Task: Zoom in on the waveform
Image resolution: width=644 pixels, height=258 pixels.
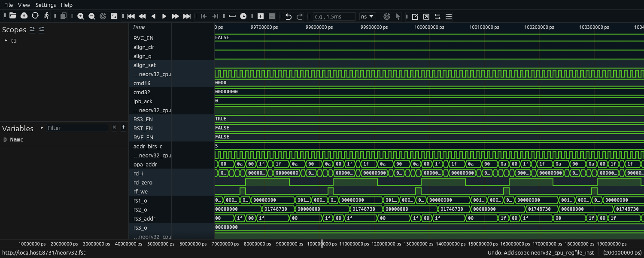Action: click(81, 16)
